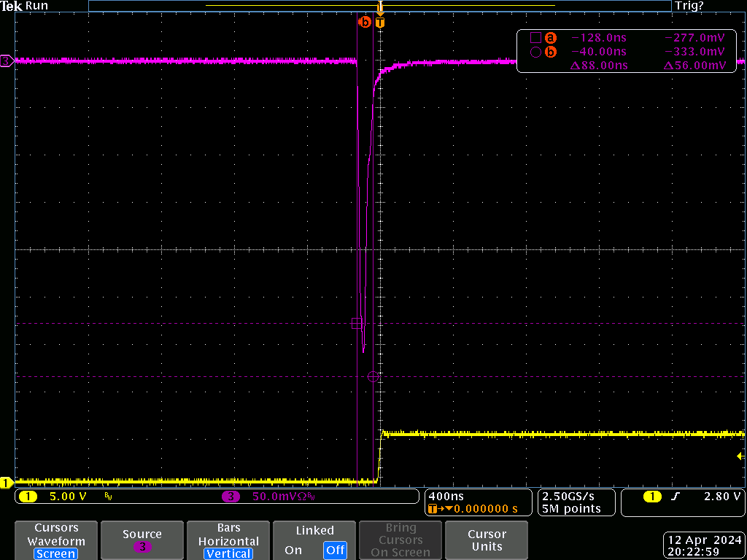The image size is (747, 560).
Task: Click the circle cursor b marker on waveform
Action: (373, 376)
